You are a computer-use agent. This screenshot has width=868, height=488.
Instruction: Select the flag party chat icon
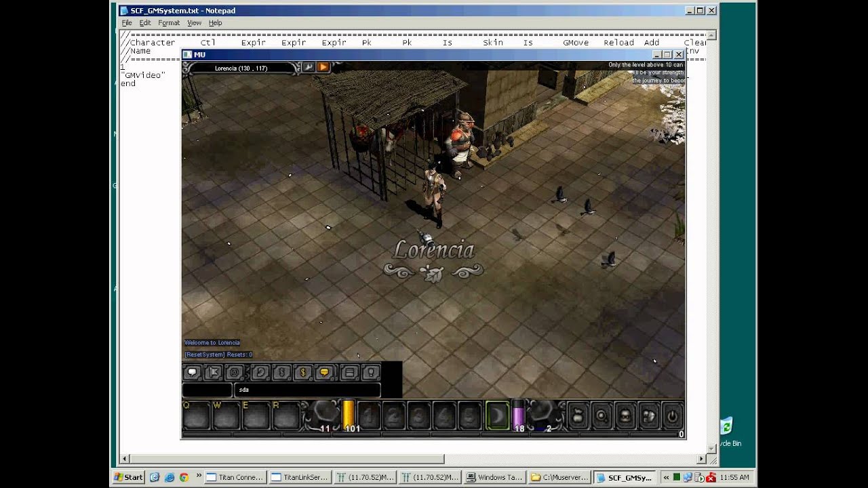click(213, 372)
